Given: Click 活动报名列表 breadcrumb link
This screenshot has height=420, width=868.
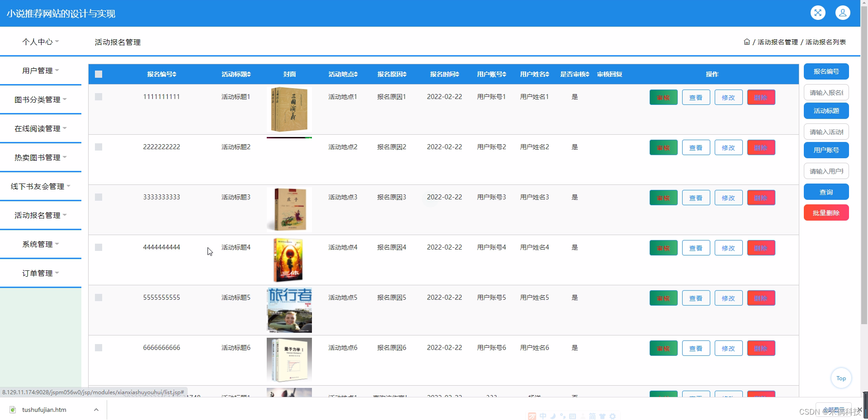Looking at the screenshot, I should coord(826,42).
